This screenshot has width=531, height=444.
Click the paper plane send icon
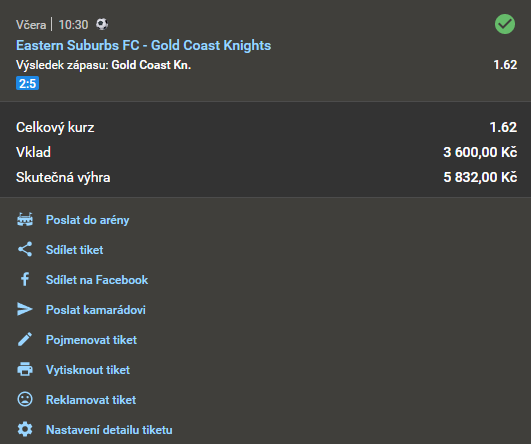(x=25, y=309)
